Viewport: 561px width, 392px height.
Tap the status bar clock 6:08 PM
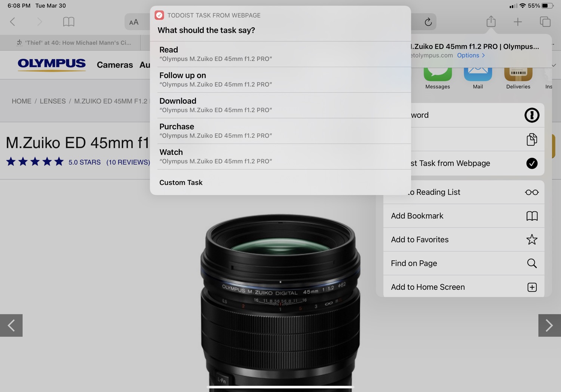(x=19, y=6)
